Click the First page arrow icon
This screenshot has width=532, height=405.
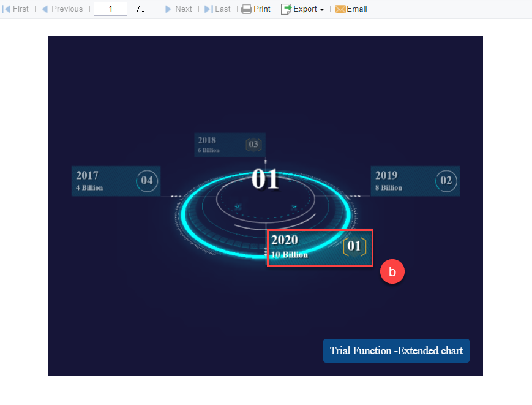[x=6, y=9]
